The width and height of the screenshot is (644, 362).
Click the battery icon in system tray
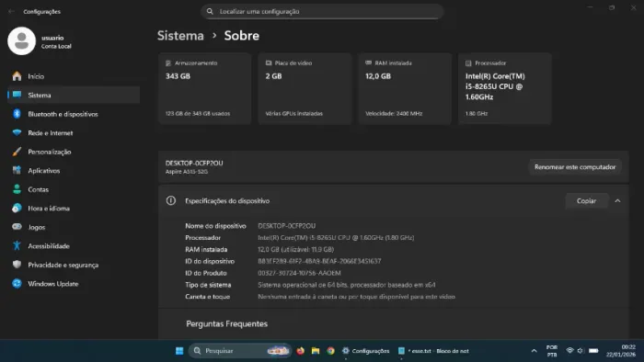click(593, 351)
